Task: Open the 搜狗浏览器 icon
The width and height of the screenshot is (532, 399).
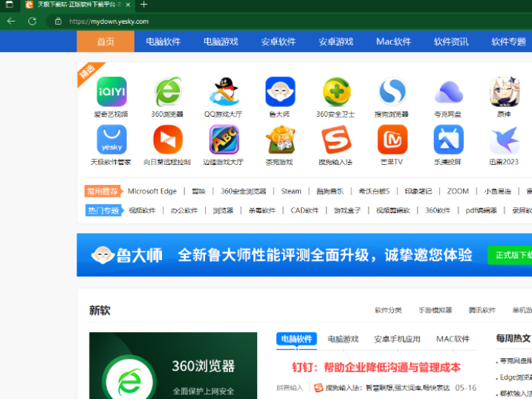Action: point(392,91)
